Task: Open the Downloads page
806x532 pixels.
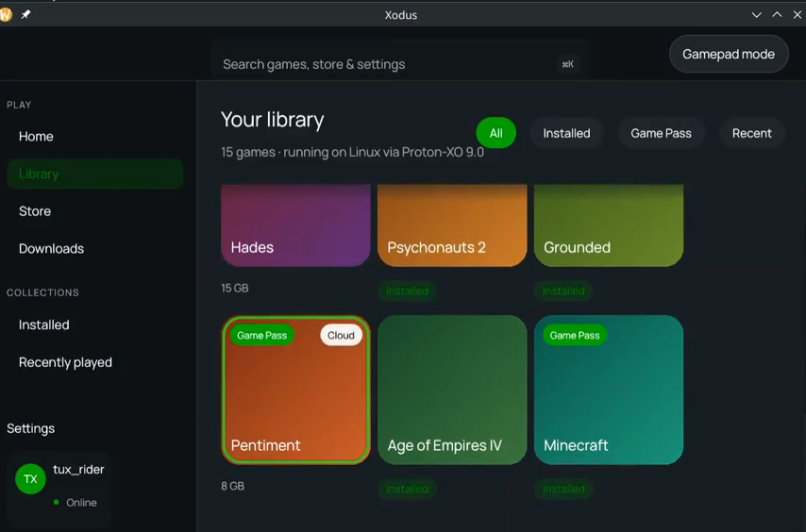Action: pos(95,249)
